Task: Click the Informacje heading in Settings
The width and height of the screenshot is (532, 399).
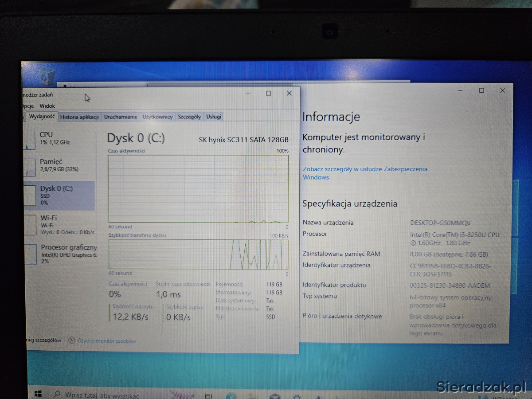Action: [x=331, y=117]
